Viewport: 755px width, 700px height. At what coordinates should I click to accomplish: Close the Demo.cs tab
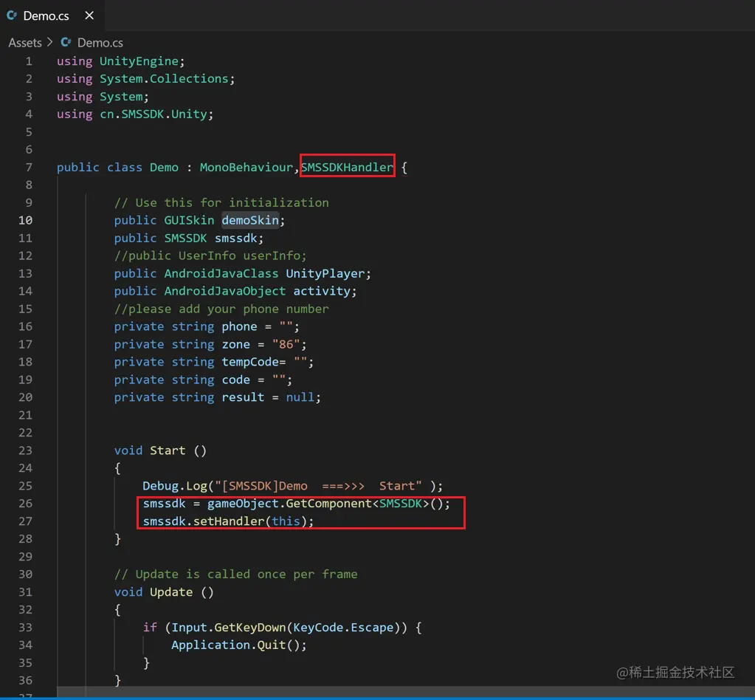point(89,16)
